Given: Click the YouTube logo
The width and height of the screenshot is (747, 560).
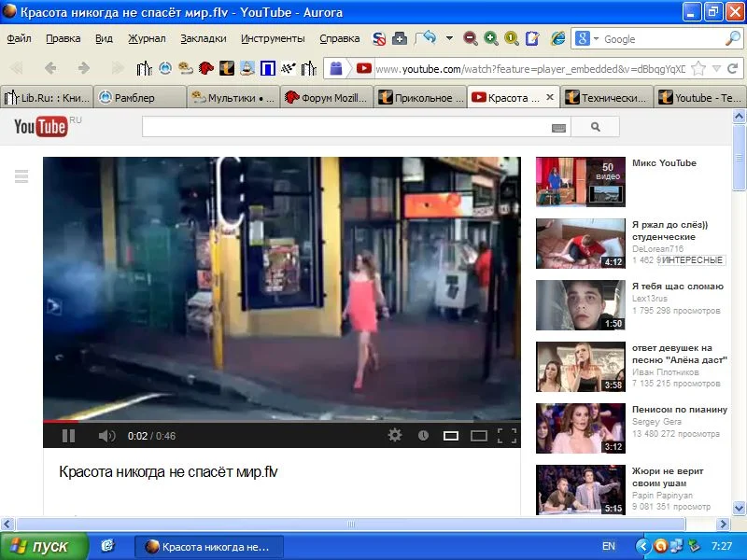Looking at the screenshot, I should 41,127.
